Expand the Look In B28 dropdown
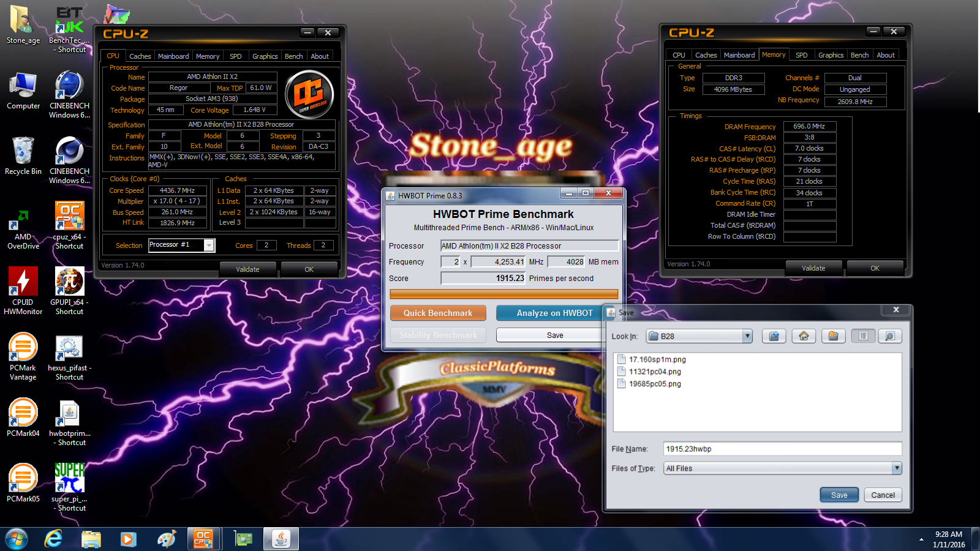The width and height of the screenshot is (980, 551). (x=747, y=336)
